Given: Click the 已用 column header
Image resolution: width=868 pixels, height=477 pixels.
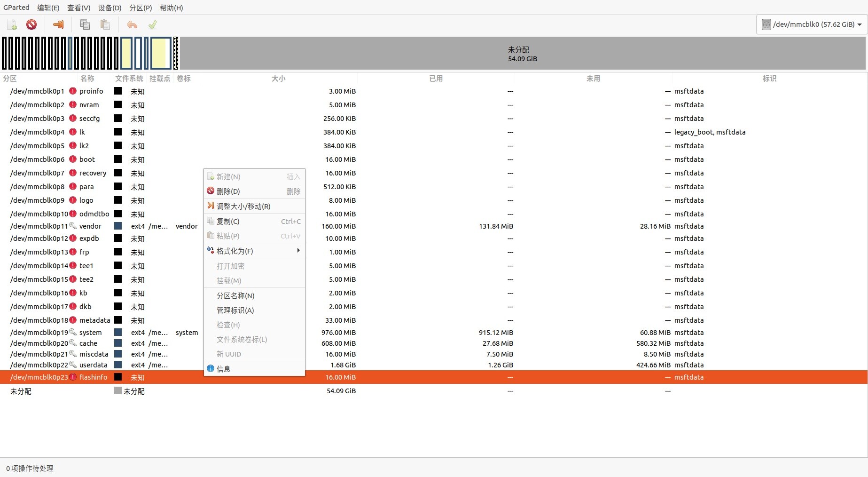Looking at the screenshot, I should click(x=436, y=79).
